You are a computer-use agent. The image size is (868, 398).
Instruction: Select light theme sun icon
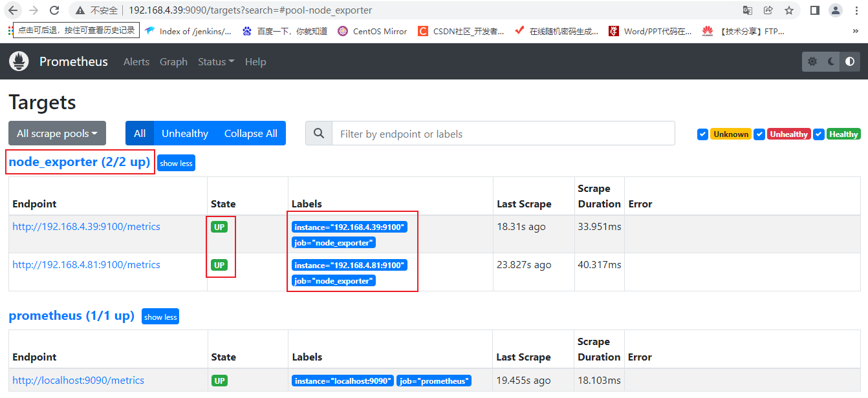coord(812,61)
